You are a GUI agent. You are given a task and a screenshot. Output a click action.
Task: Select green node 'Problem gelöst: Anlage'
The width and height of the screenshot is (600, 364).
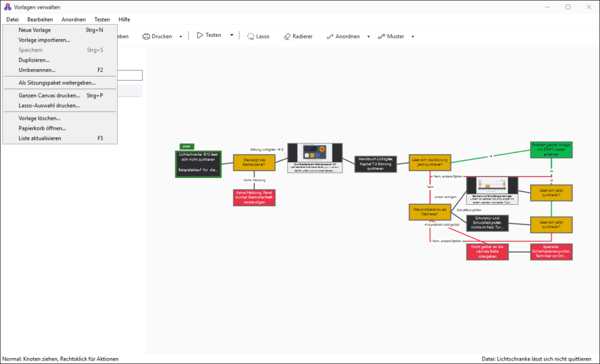pos(551,149)
